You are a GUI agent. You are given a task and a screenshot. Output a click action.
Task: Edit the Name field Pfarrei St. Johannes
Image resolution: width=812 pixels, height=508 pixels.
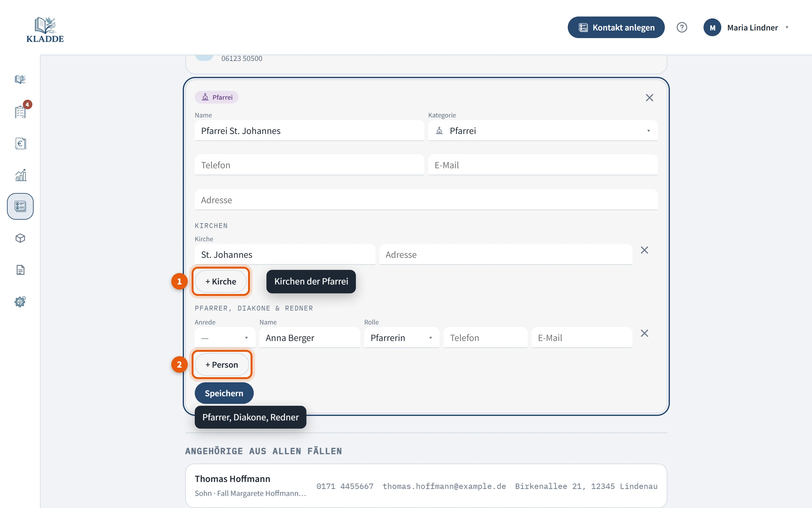(309, 131)
